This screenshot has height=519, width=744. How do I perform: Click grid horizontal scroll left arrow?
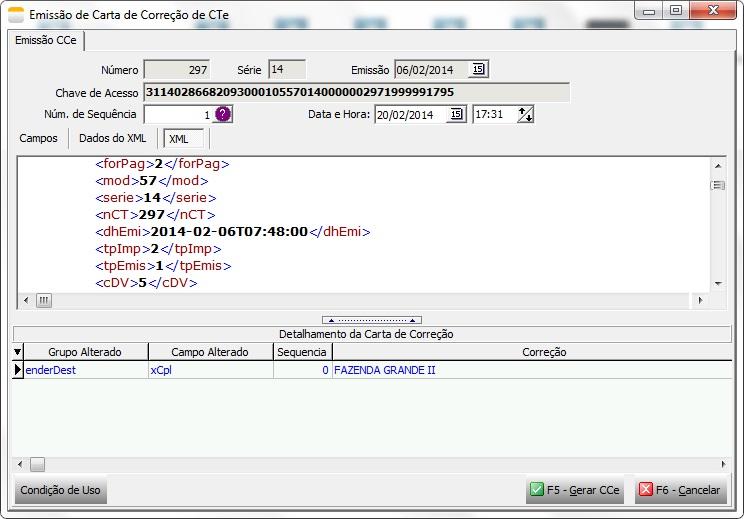click(x=20, y=464)
